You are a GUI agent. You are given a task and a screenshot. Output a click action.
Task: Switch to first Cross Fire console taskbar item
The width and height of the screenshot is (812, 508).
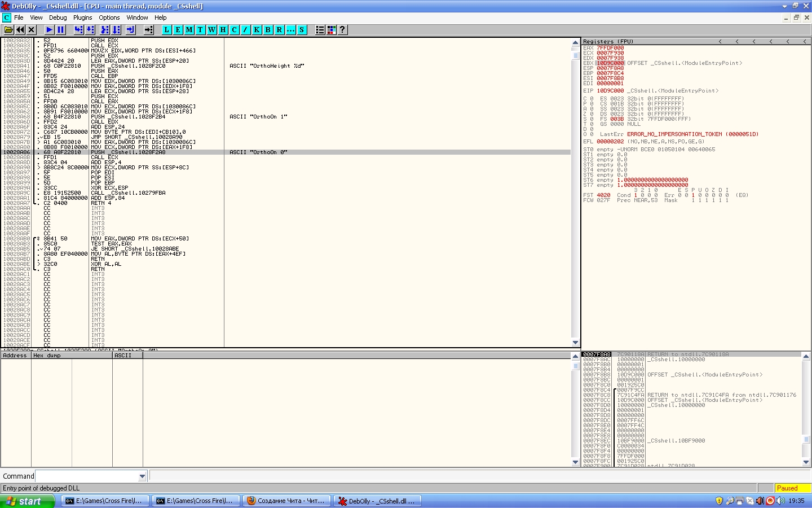point(105,501)
